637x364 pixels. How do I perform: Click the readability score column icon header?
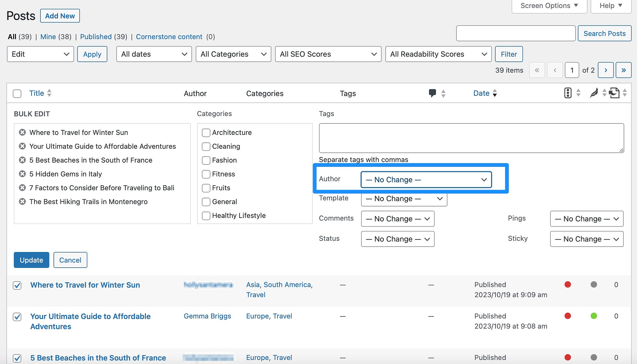(593, 93)
